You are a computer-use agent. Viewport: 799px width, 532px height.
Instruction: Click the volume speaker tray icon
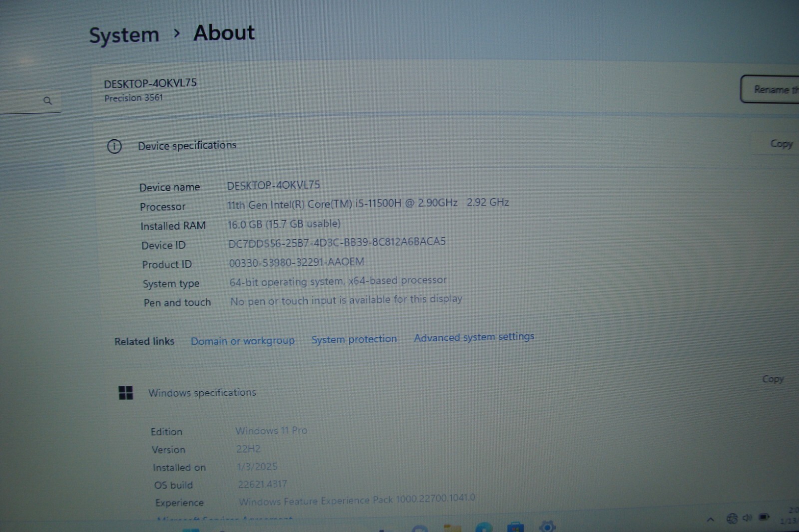(747, 518)
